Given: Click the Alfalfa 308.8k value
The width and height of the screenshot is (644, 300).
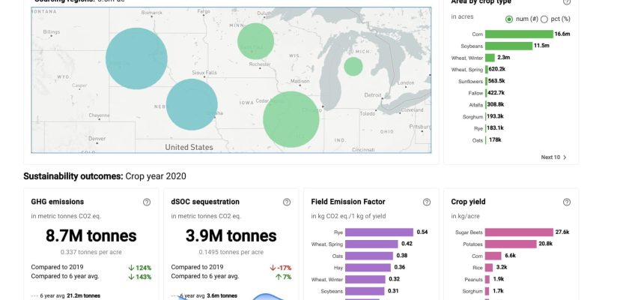Looking at the screenshot, I should click(x=495, y=104).
